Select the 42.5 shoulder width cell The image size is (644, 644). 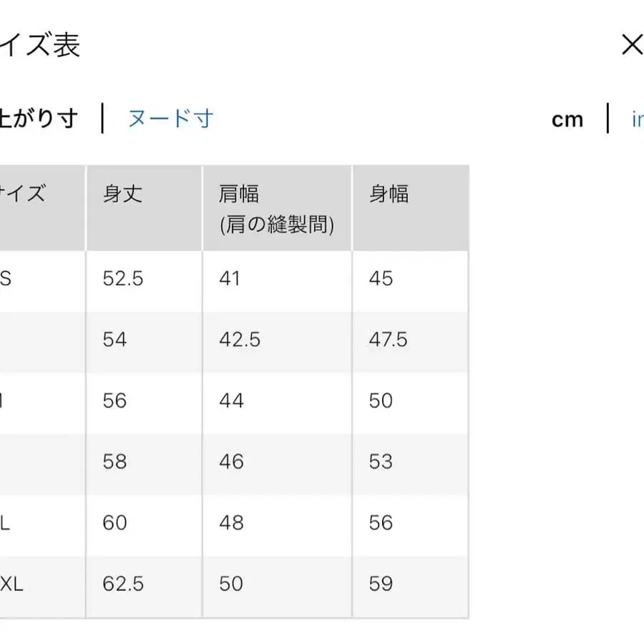[240, 341]
